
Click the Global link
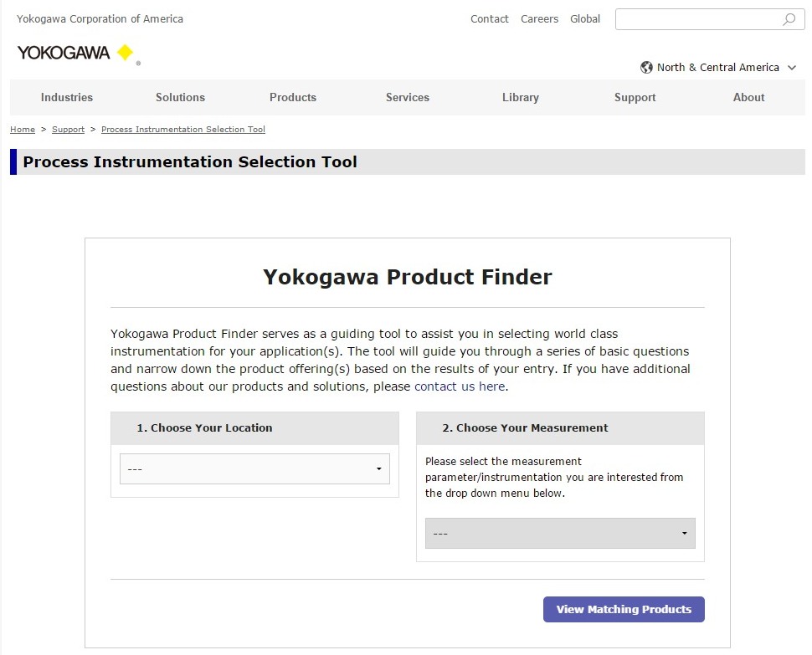pos(585,19)
